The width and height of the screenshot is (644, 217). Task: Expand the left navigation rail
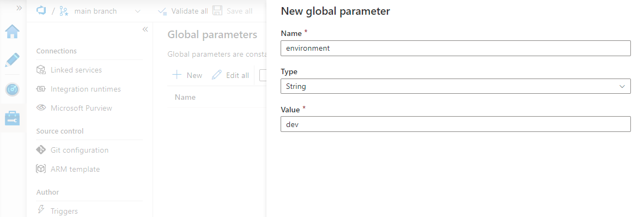click(19, 8)
